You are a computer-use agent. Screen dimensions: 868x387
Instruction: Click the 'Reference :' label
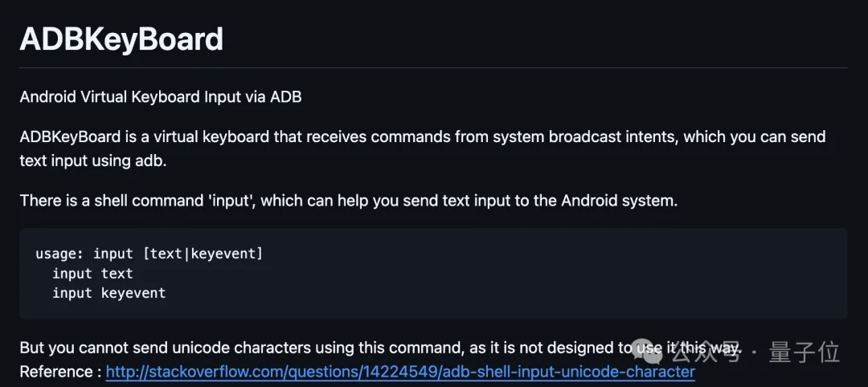point(59,373)
